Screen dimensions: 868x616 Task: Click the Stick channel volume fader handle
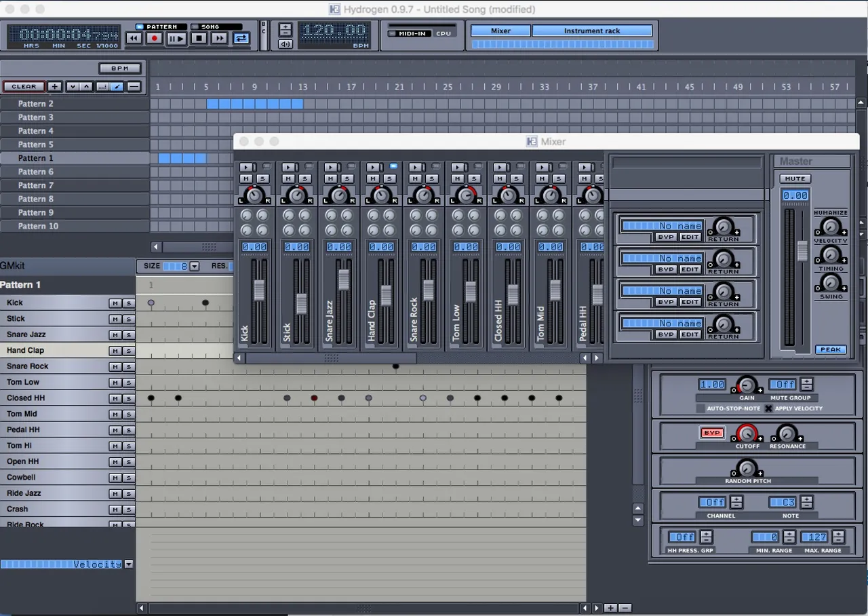(302, 303)
